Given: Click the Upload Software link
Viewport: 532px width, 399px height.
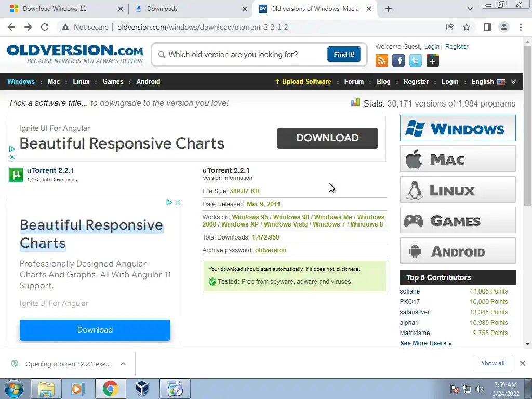Looking at the screenshot, I should [x=303, y=82].
